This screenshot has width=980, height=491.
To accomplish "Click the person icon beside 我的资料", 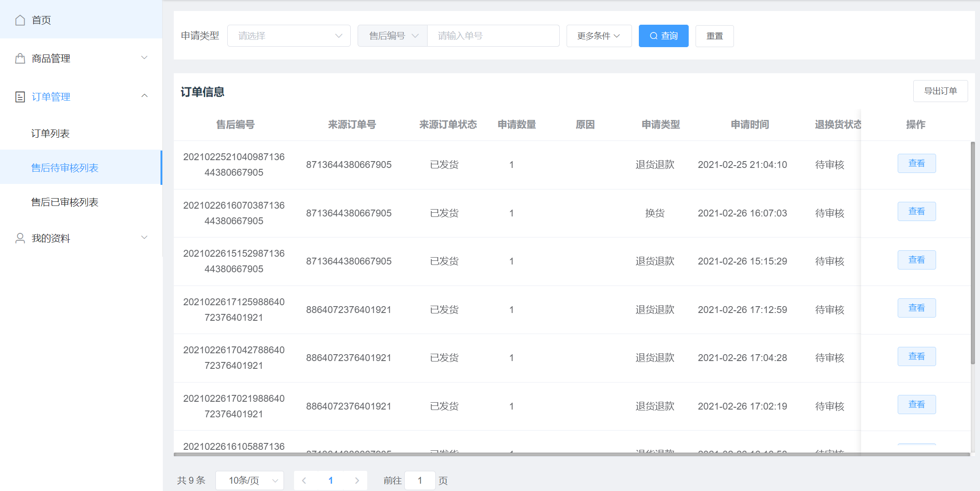I will coord(20,238).
